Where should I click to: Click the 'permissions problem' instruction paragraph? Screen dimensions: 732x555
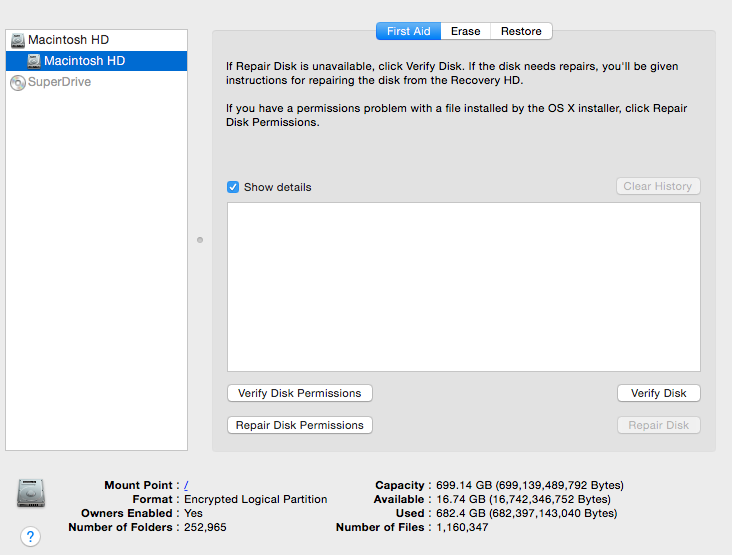[x=457, y=115]
